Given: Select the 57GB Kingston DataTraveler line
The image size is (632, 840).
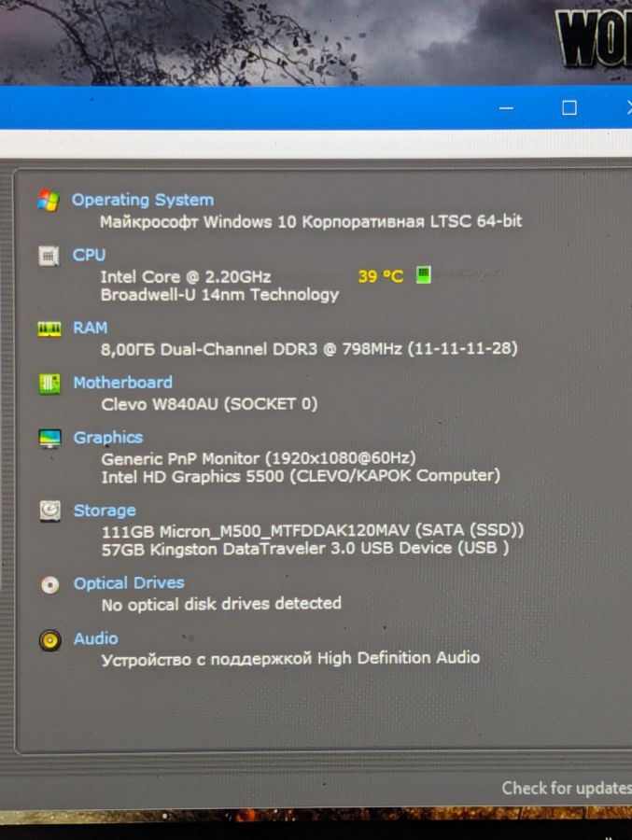Looking at the screenshot, I should (x=305, y=549).
